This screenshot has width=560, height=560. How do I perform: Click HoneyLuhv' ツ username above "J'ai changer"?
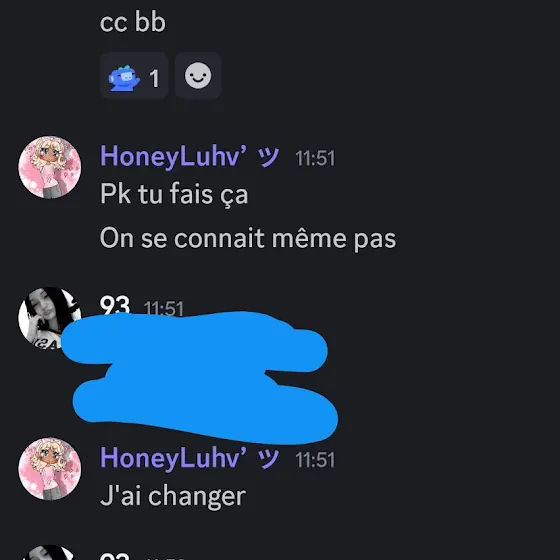click(x=189, y=458)
